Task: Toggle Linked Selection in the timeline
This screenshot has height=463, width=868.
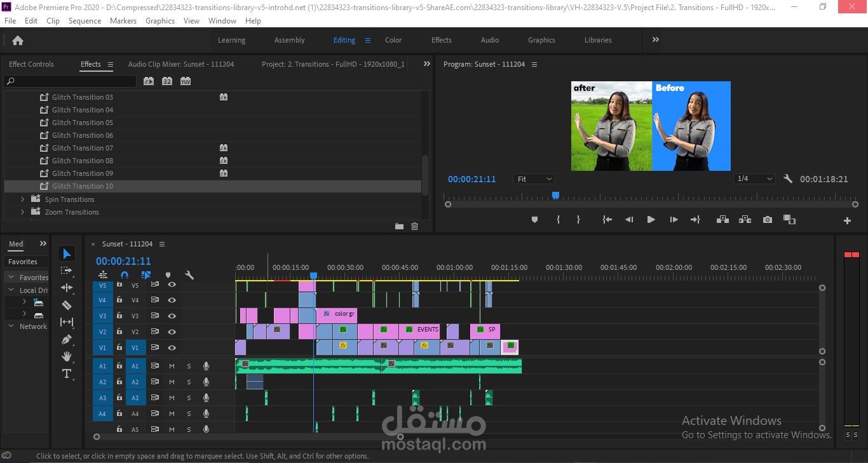Action: point(146,275)
